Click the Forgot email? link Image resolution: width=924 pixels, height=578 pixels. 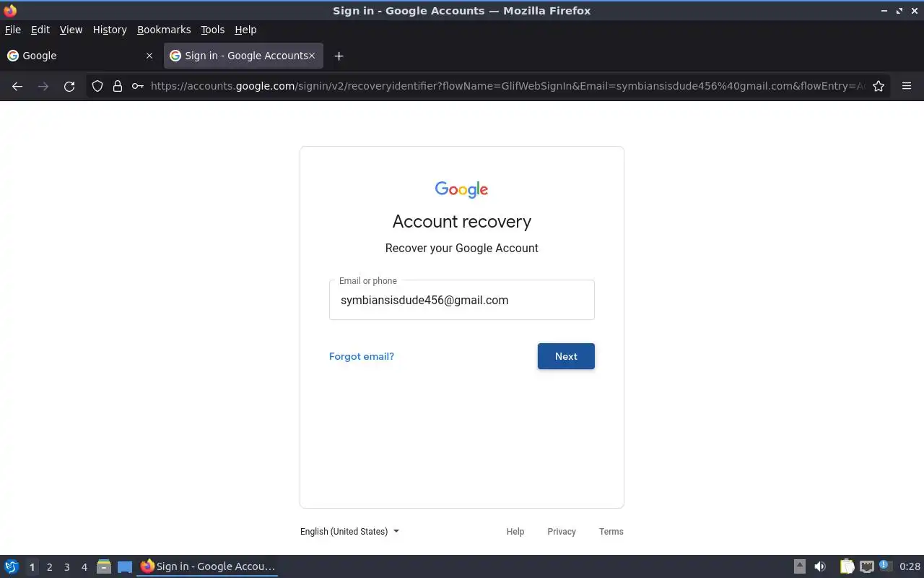click(x=362, y=356)
